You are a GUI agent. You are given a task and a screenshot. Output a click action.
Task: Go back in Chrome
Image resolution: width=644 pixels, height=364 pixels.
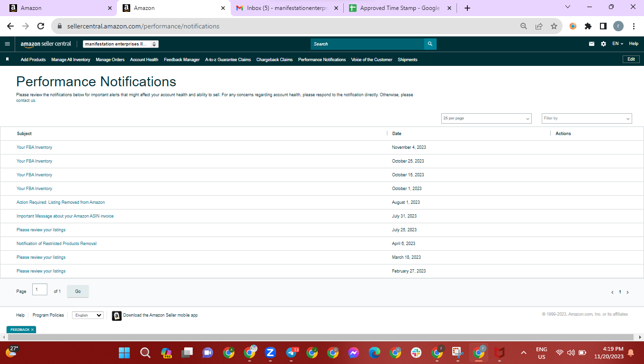(x=10, y=27)
